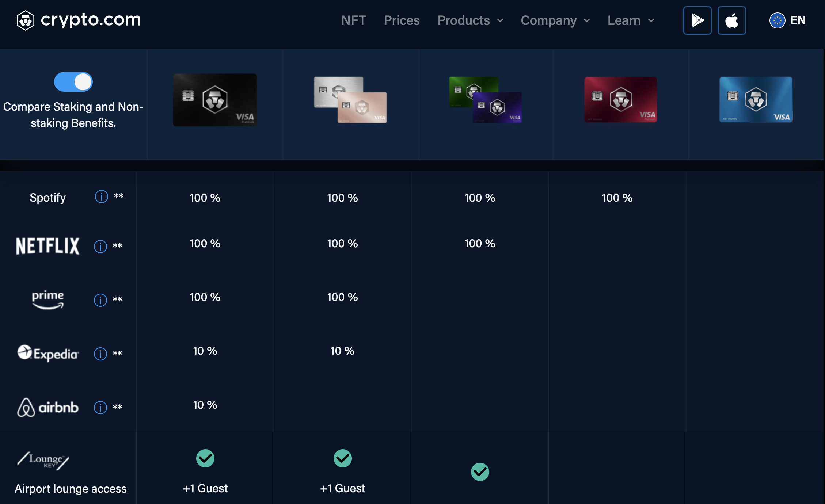Click the Prime info icon
This screenshot has width=825, height=504.
click(x=100, y=300)
